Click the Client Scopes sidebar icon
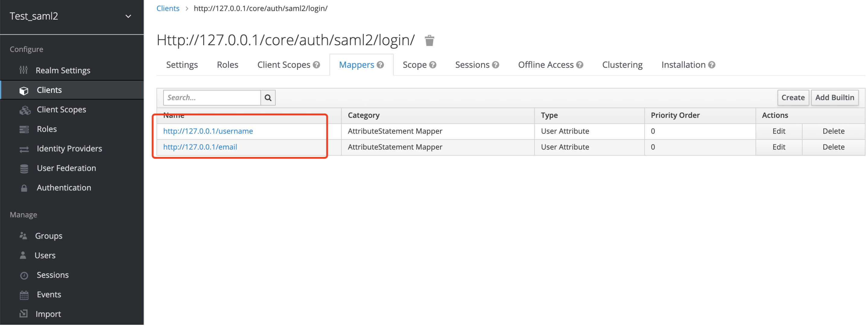Viewport: 868px width, 326px height. [x=25, y=109]
